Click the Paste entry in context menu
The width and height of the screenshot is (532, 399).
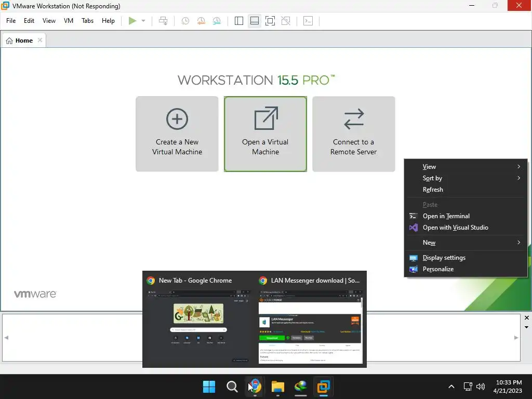click(x=465, y=205)
